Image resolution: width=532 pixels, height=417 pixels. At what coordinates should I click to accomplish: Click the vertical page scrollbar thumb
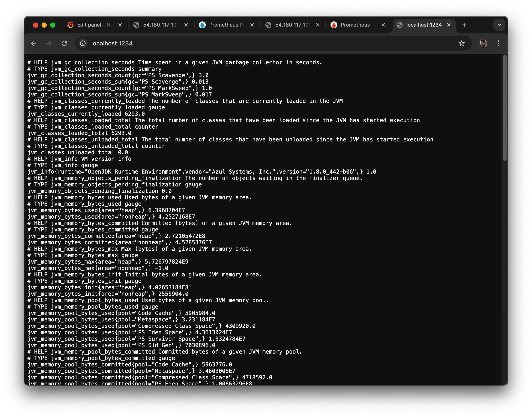click(x=505, y=107)
